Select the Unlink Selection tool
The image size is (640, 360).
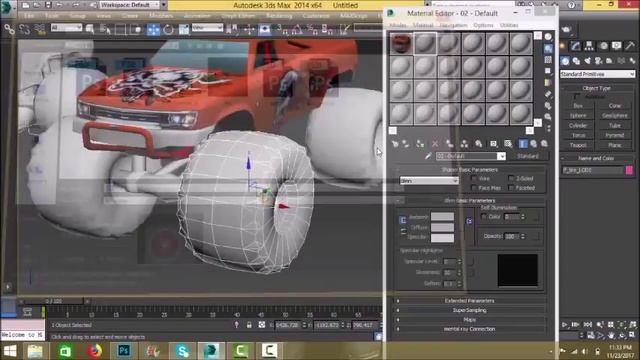point(24,29)
